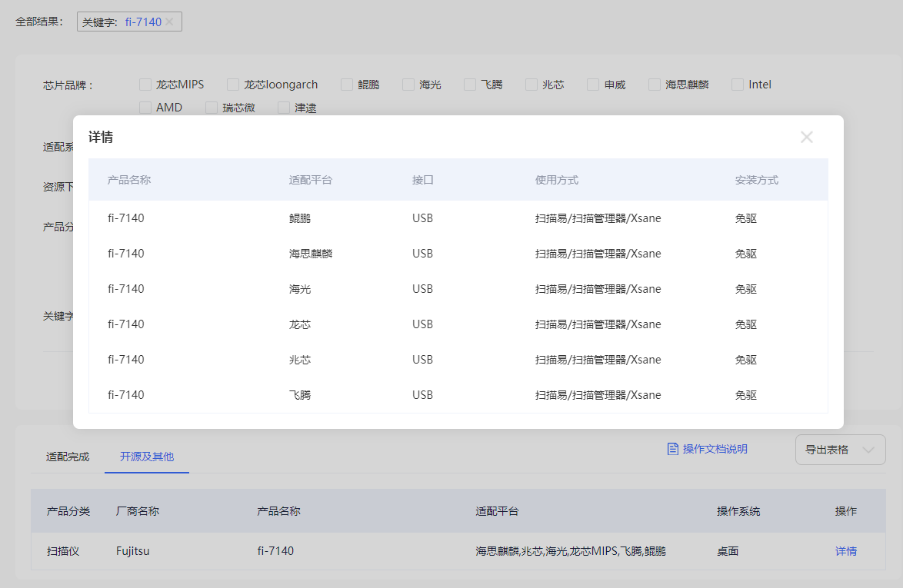
Task: Close the 详情 dialog with X icon
Action: [x=806, y=138]
